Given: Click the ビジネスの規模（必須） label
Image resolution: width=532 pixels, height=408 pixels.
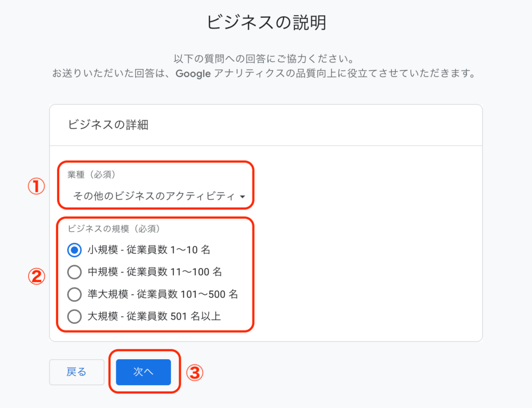Looking at the screenshot, I should 114,229.
